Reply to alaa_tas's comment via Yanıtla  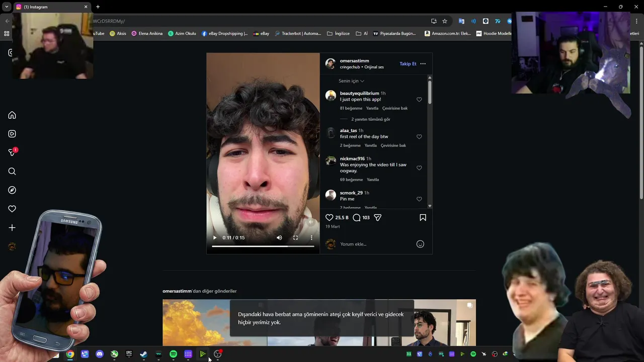(x=371, y=145)
